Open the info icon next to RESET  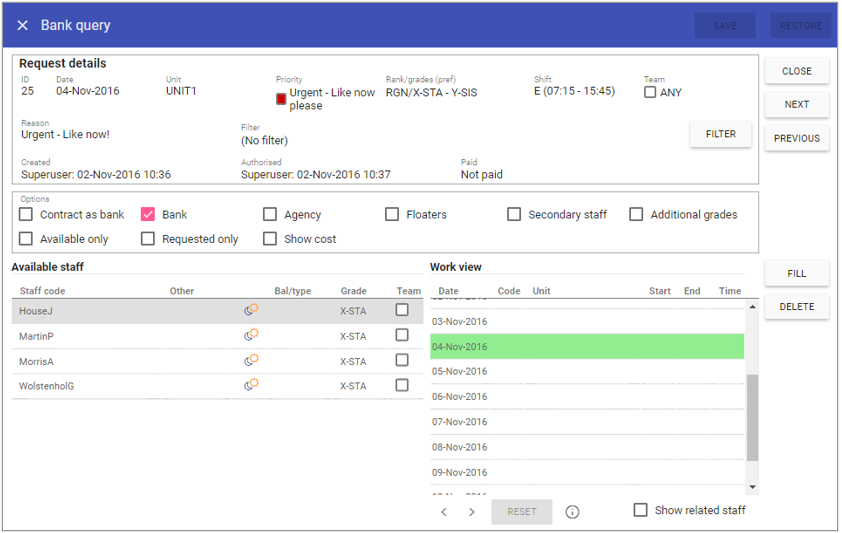click(572, 512)
